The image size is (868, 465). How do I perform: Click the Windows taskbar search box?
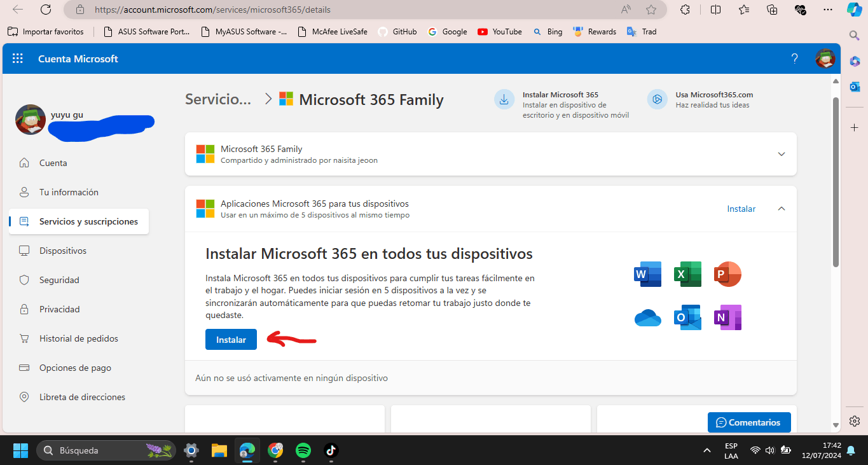tap(106, 450)
